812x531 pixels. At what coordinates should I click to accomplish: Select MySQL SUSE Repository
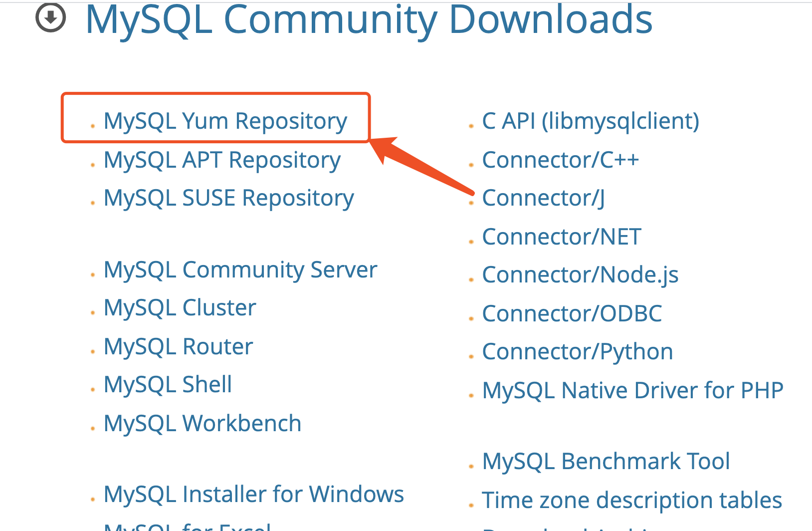228,198
